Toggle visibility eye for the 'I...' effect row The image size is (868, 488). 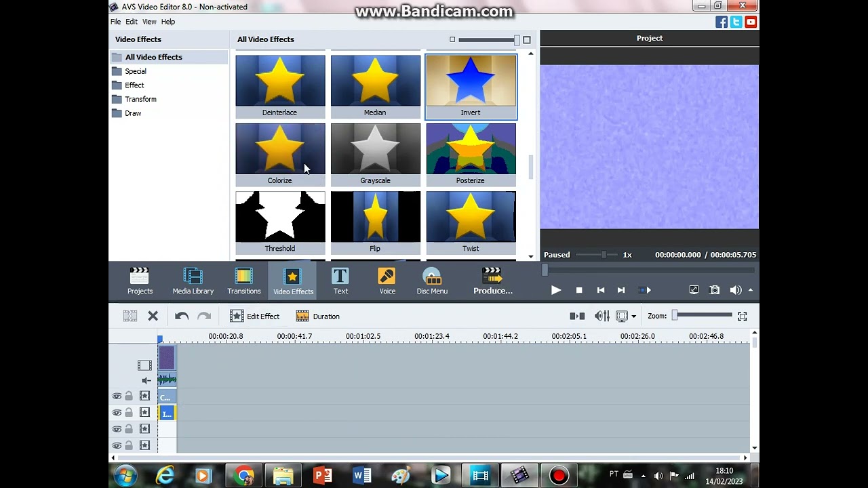coord(117,413)
